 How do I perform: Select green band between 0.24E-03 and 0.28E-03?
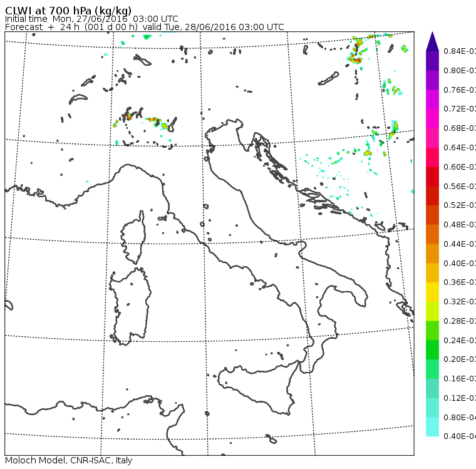pos(432,331)
